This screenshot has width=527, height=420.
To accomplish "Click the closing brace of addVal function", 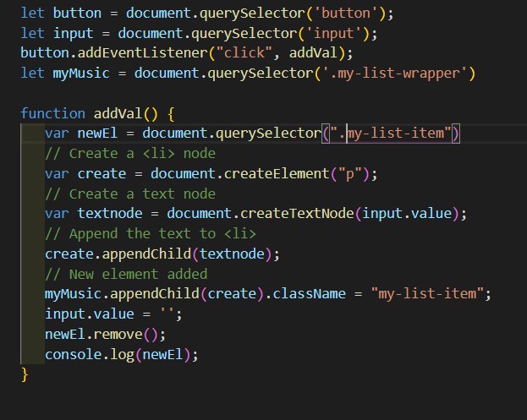I will click(25, 374).
